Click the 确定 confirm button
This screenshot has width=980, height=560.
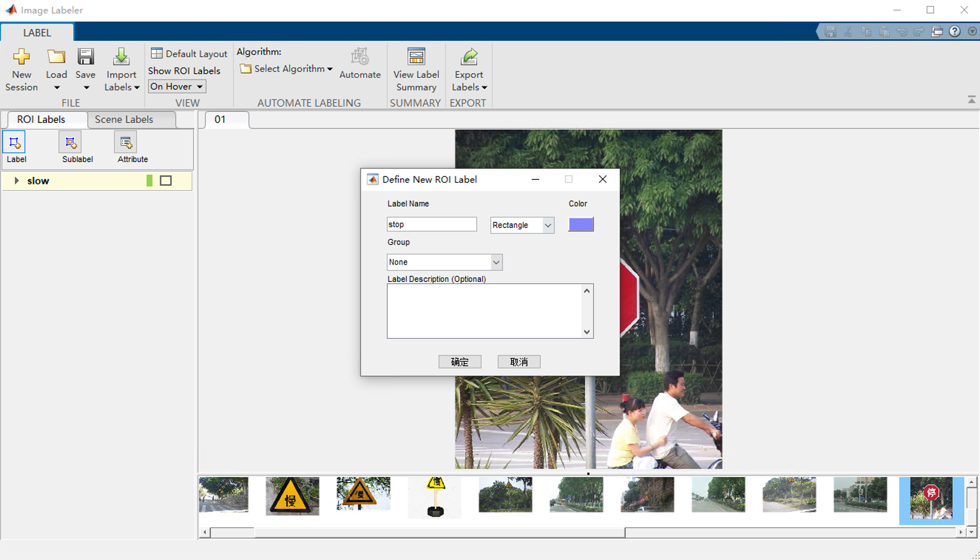(x=459, y=361)
